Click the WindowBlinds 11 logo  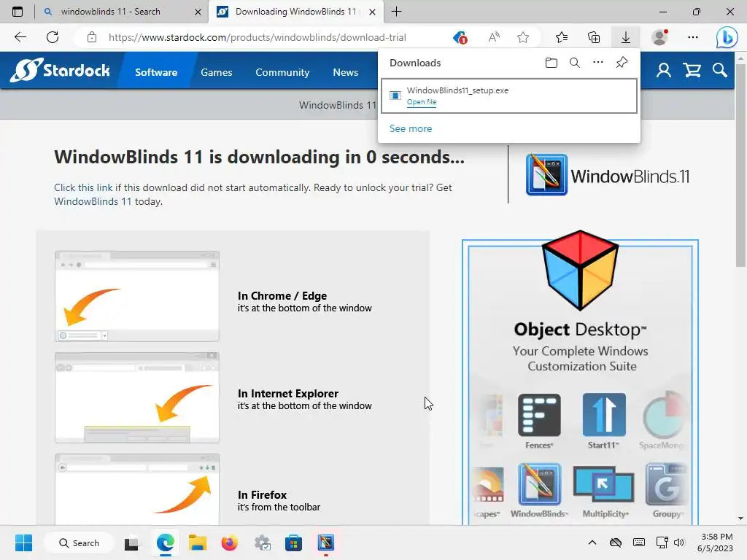tap(608, 175)
